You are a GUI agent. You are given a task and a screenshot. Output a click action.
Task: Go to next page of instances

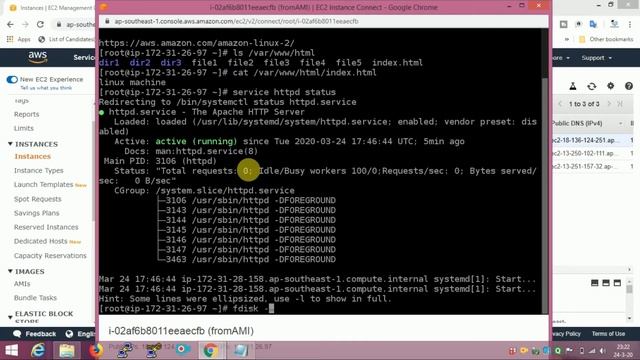[x=609, y=104]
